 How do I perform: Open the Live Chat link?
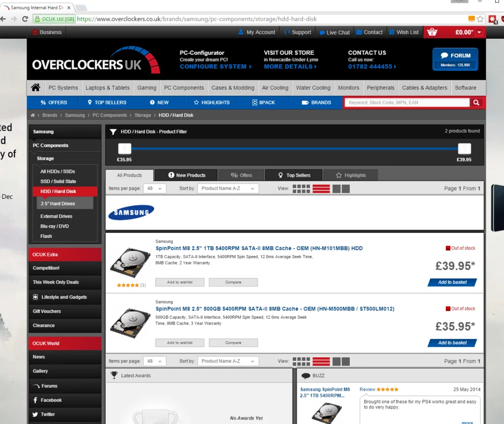click(334, 32)
